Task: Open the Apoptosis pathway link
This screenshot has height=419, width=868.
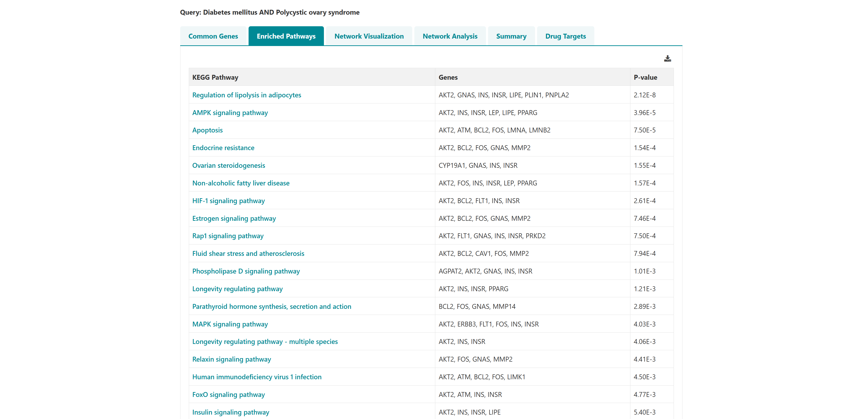Action: click(207, 130)
